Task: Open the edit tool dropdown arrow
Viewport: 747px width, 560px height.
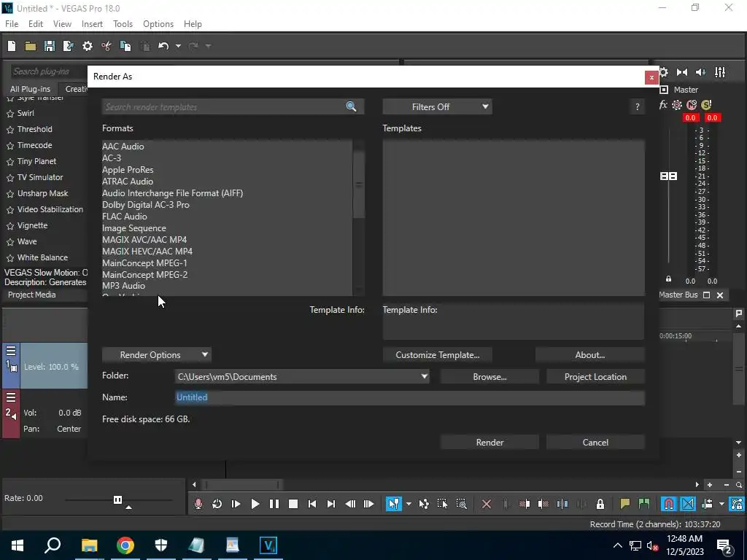Action: tap(409, 504)
